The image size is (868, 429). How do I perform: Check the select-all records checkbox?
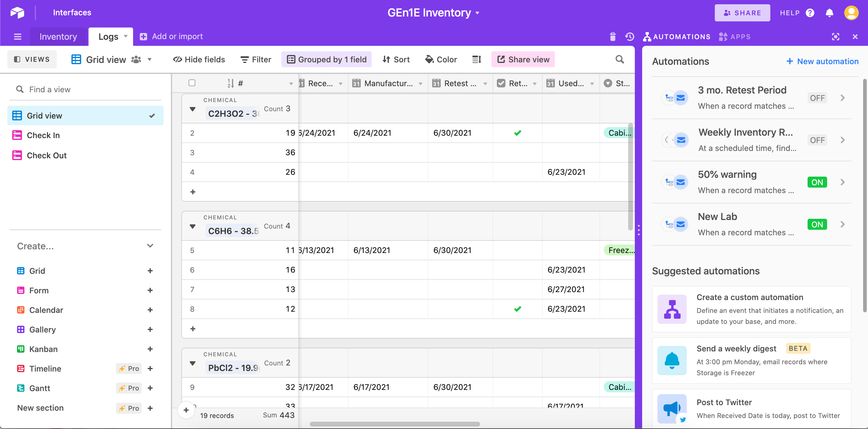[192, 83]
